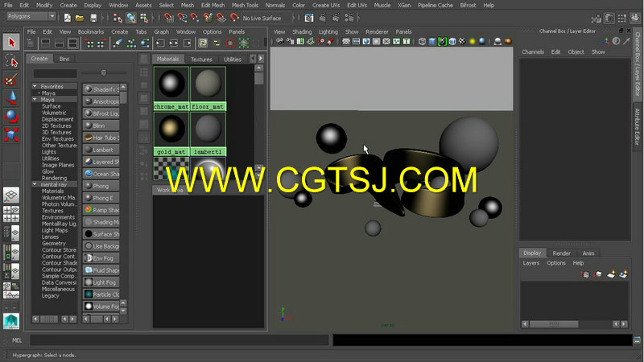Toggle snap to grids
The height and width of the screenshot is (362, 644).
click(169, 18)
